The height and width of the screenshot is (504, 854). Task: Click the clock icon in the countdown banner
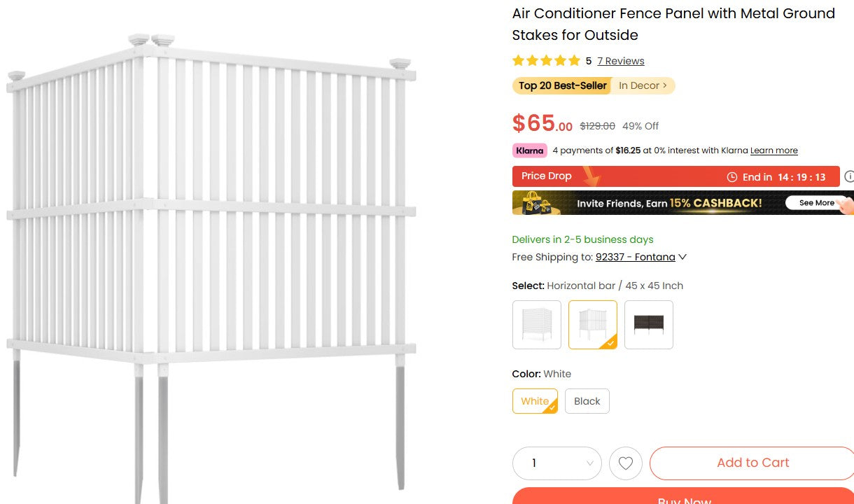(732, 176)
